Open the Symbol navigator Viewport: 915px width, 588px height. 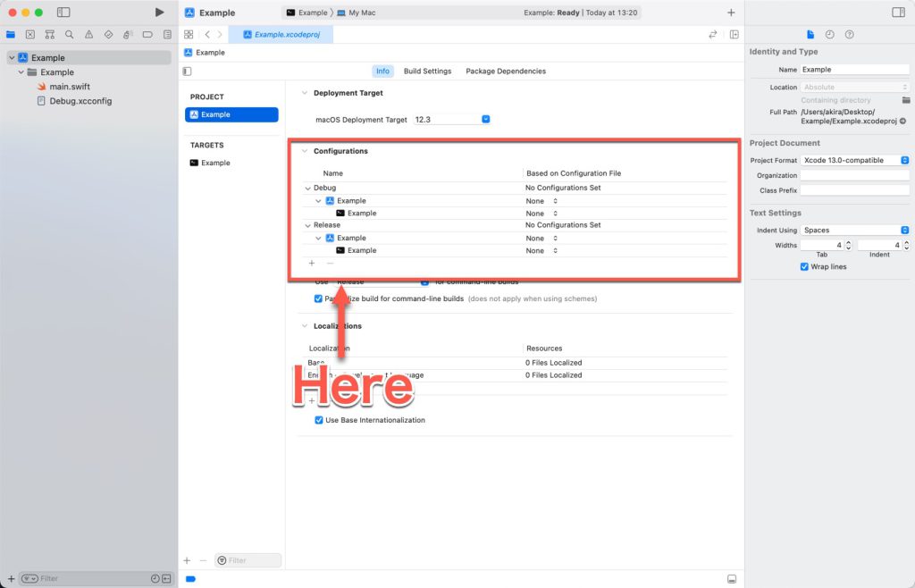pyautogui.click(x=50, y=35)
